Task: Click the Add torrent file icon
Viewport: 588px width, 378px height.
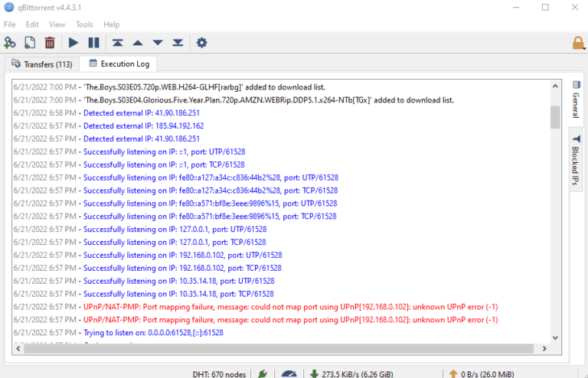Action: 30,43
